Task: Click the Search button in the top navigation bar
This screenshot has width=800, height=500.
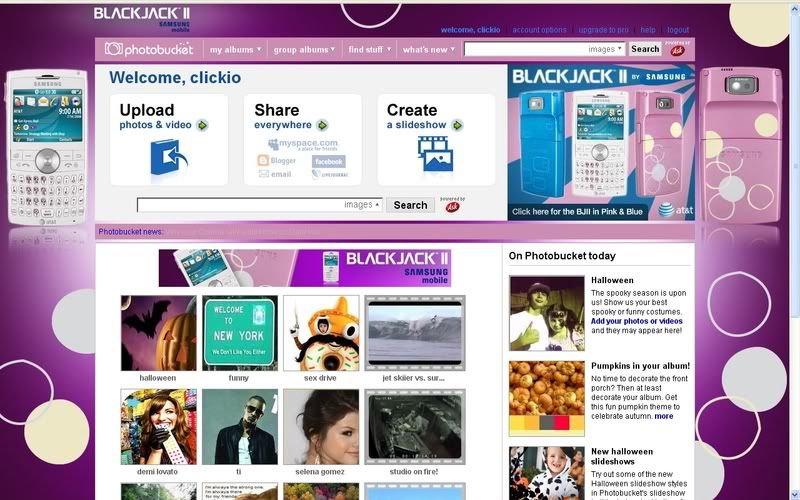Action: coord(645,49)
